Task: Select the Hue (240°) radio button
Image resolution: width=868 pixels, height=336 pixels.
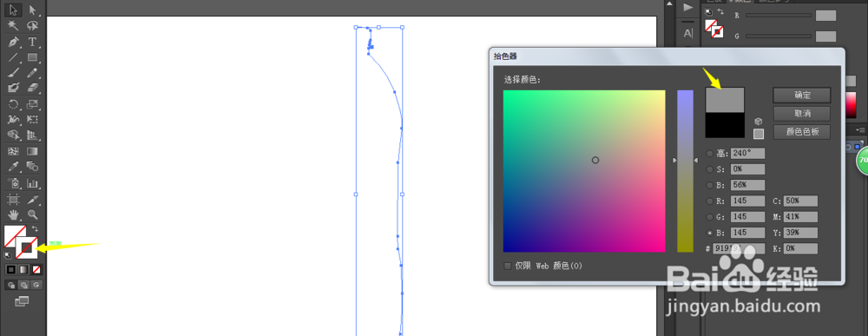Action: pyautogui.click(x=710, y=154)
